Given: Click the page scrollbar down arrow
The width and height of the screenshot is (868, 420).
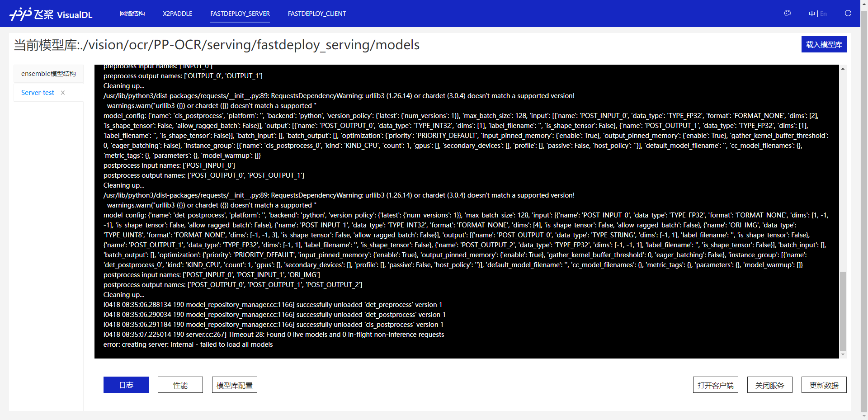Looking at the screenshot, I should (x=864, y=416).
